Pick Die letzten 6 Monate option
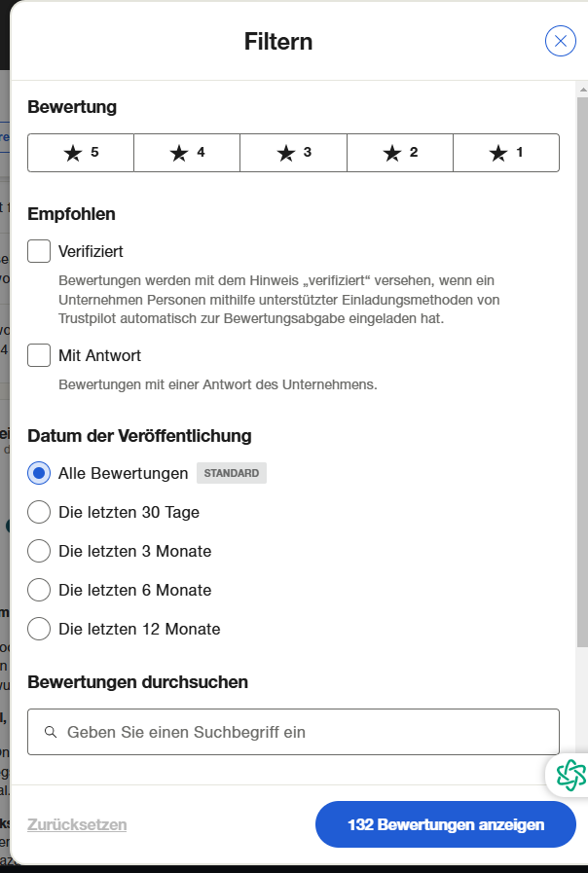This screenshot has width=588, height=873. pos(39,590)
